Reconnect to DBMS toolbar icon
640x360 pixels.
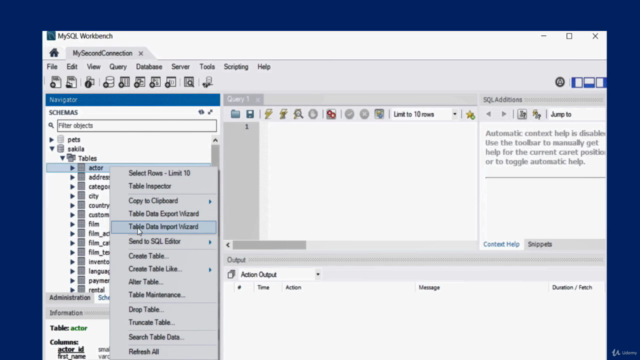pyautogui.click(x=207, y=82)
